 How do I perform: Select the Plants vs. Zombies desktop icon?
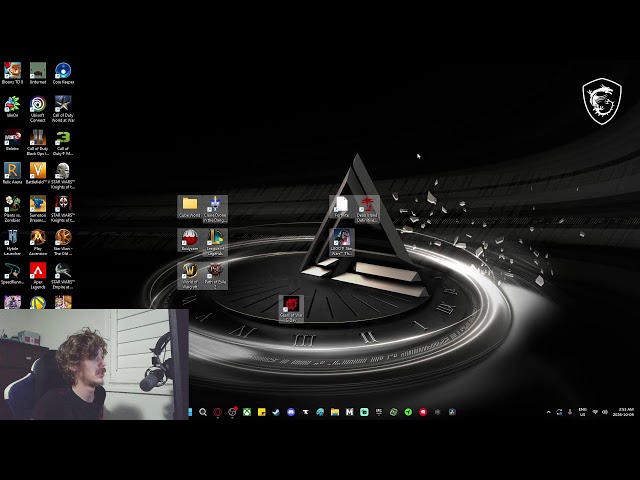[13, 209]
